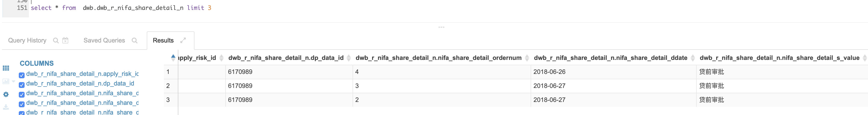The image size is (868, 115).
Task: Clear the query history with the calendar icon
Action: tap(65, 41)
